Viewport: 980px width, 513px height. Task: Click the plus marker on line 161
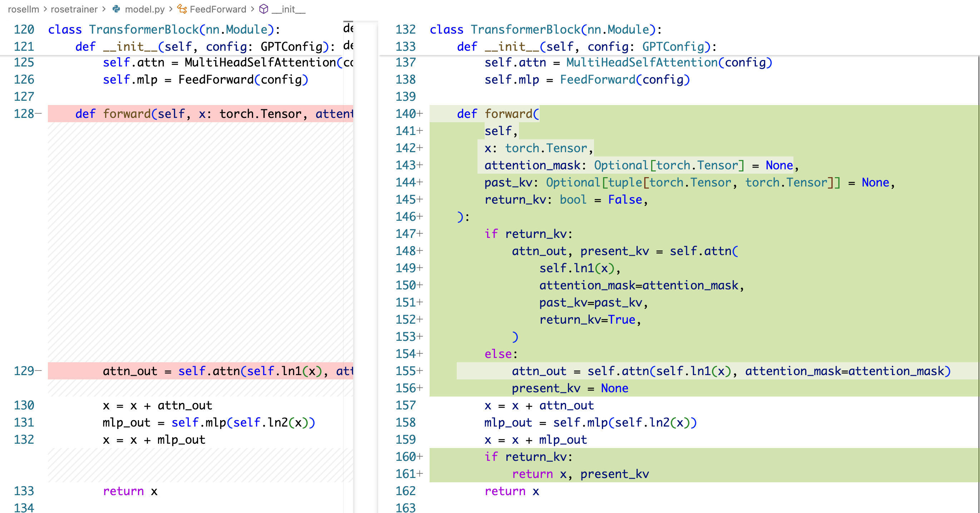tap(420, 473)
